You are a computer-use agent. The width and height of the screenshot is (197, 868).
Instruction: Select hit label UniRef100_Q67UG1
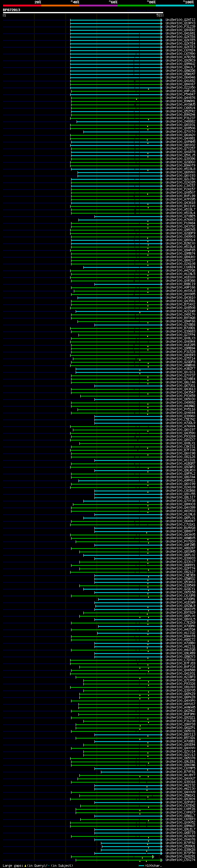(180, 386)
